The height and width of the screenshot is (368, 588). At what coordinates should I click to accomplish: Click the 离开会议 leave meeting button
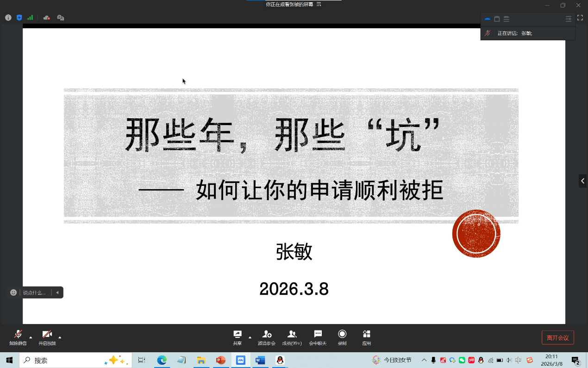(x=557, y=338)
